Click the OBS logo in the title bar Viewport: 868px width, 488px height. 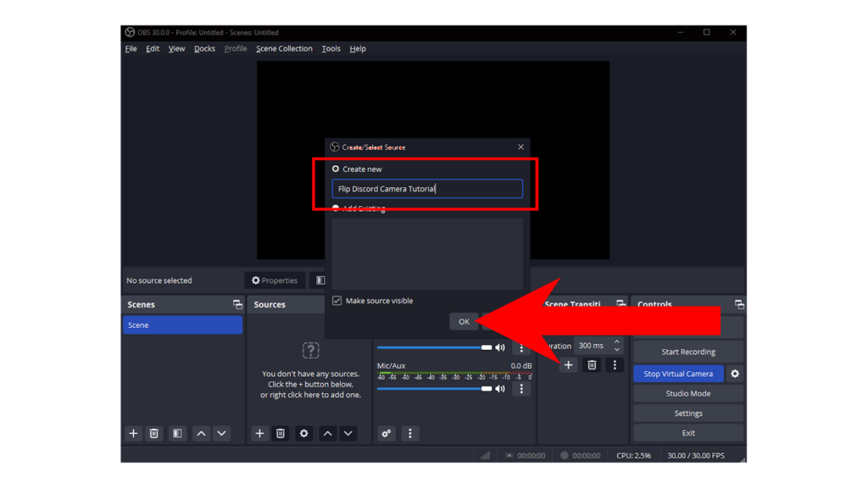click(x=130, y=32)
